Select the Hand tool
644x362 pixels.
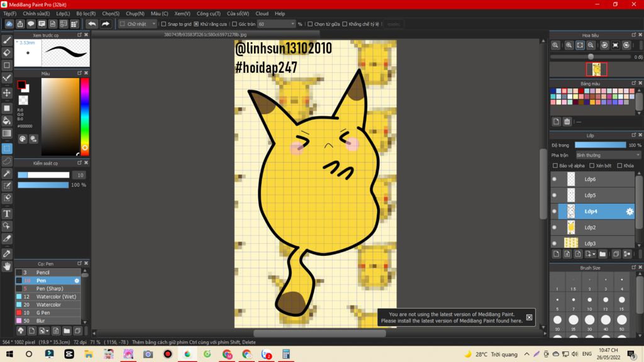pos(7,266)
